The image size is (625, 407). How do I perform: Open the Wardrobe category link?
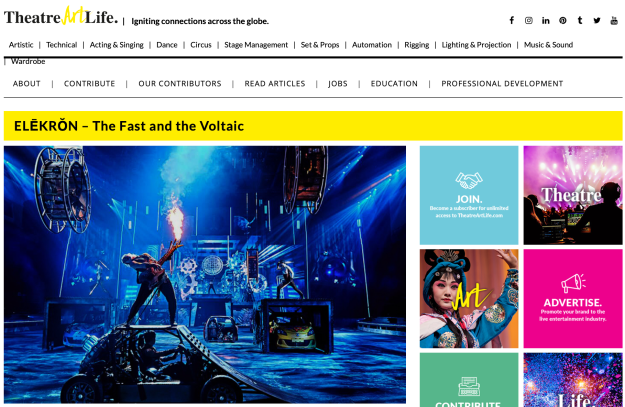pos(28,61)
